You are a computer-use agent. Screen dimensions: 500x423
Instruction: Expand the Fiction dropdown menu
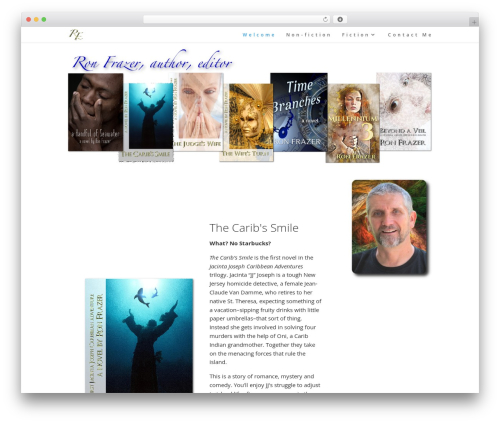(358, 35)
